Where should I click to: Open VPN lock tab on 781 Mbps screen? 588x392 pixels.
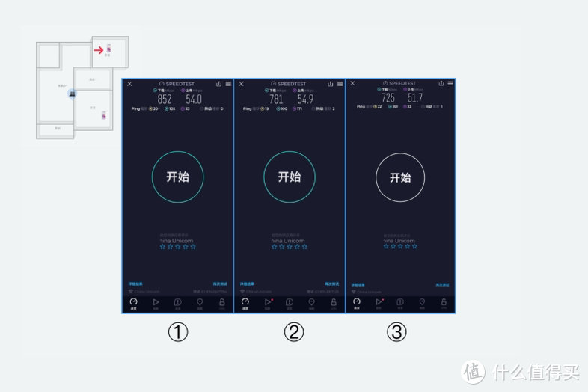[x=334, y=304]
